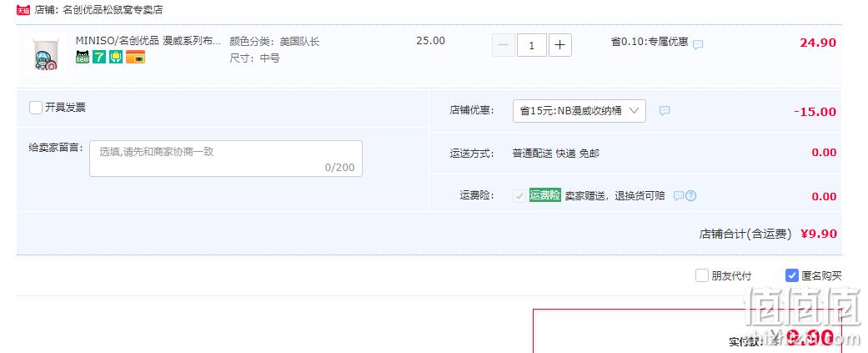Click the unit price 25.00
Screen dimensions: 868x353
coord(431,41)
